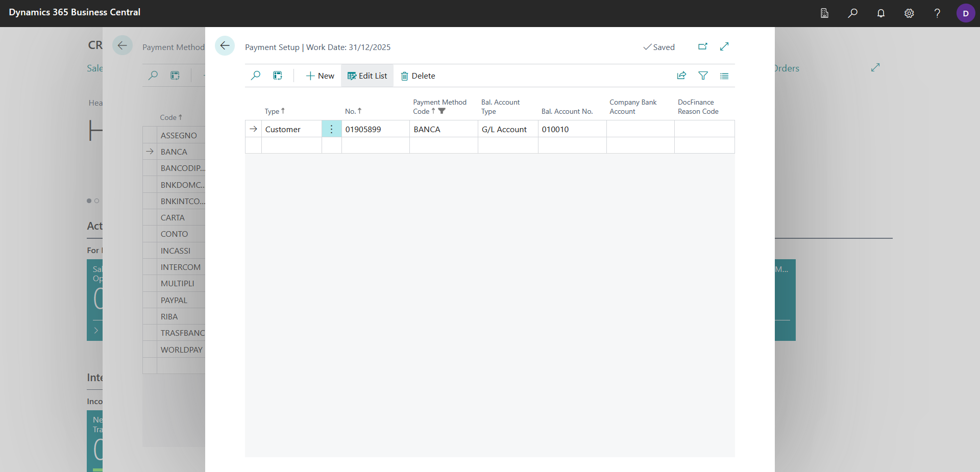Open the settings gear in top bar
The image size is (980, 472).
point(909,13)
